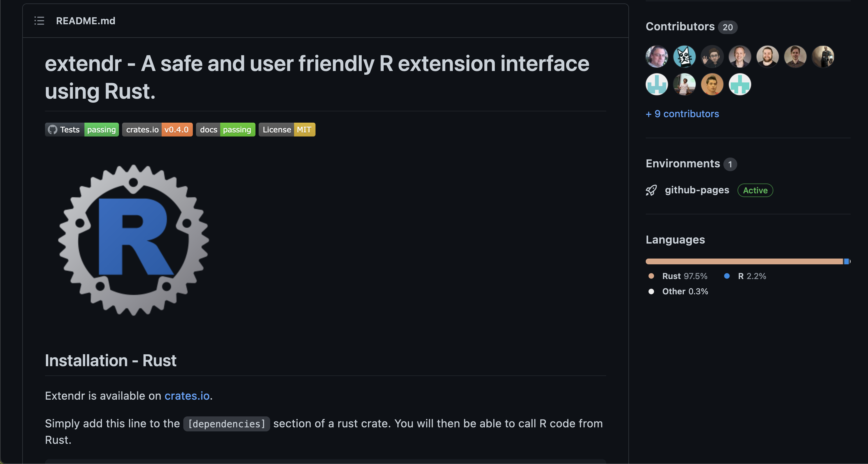The image size is (868, 464).
Task: Open the crates.io v0.4.0 badge
Action: click(x=157, y=130)
